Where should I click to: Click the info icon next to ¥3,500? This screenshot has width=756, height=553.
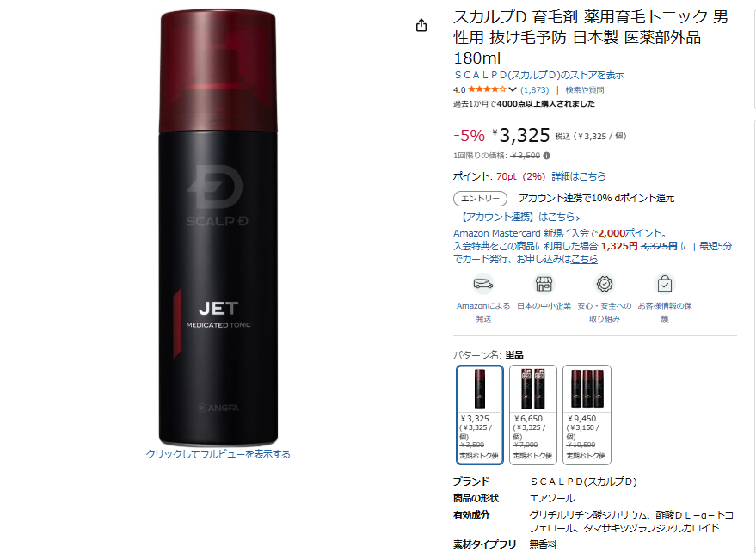pos(546,156)
